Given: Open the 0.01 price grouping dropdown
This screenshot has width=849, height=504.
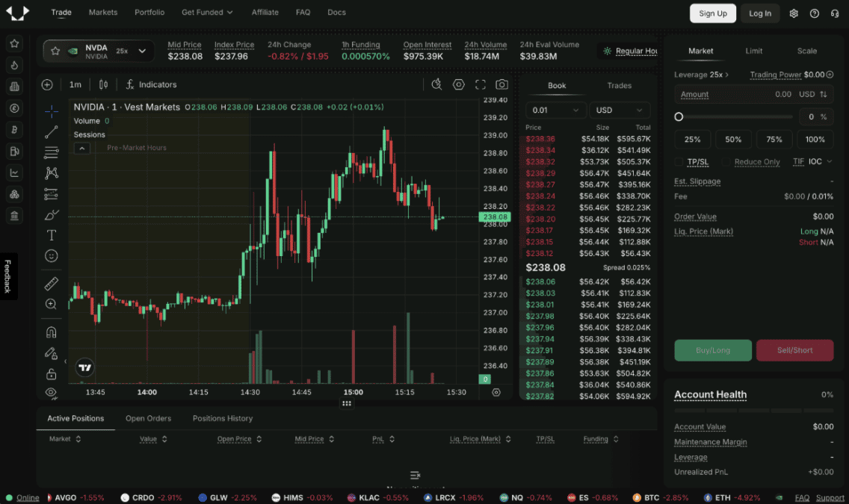Looking at the screenshot, I should pos(555,111).
